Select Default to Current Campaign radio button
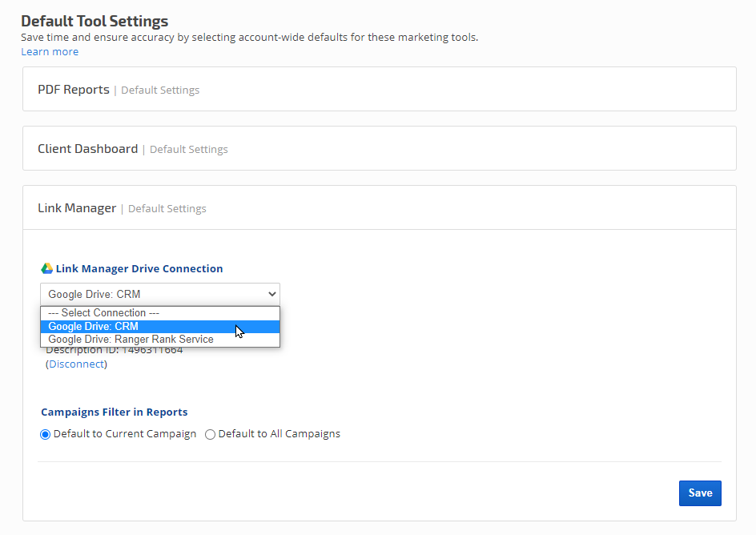Image resolution: width=756 pixels, height=535 pixels. point(46,434)
